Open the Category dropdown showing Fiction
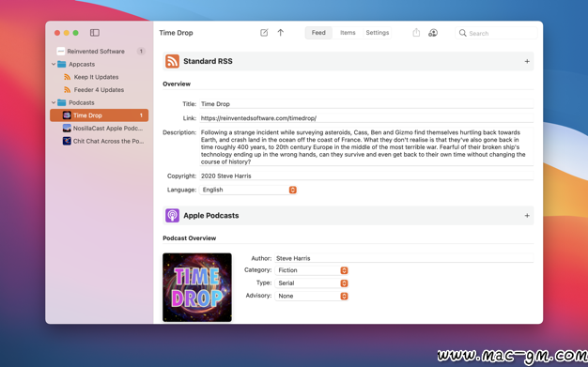This screenshot has width=588, height=367. tap(312, 270)
